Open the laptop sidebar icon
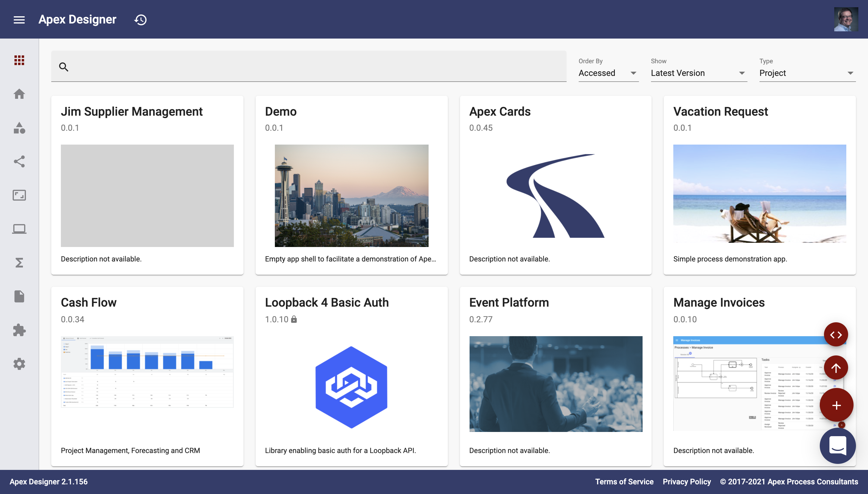 (19, 229)
